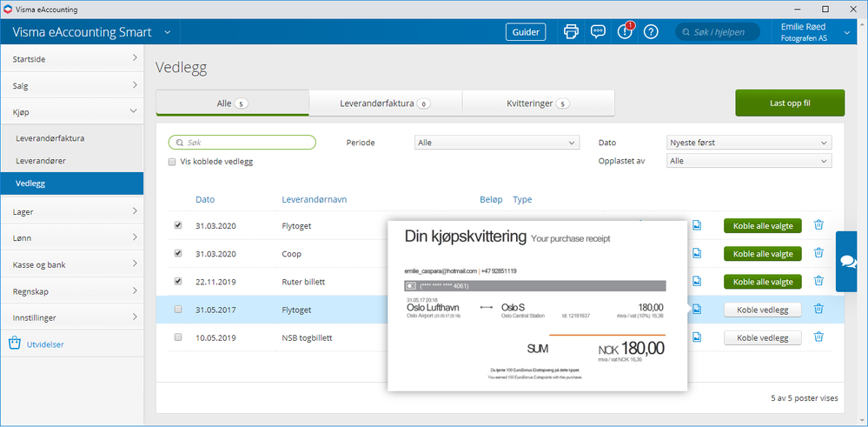Screen dimensions: 868x427
Task: Check the NSB togbillett row checkbox
Action: pos(178,337)
